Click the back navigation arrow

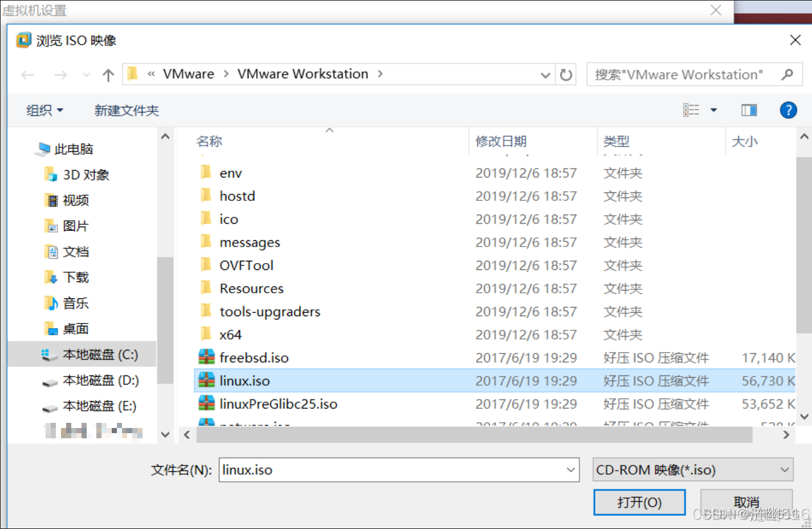pos(28,75)
